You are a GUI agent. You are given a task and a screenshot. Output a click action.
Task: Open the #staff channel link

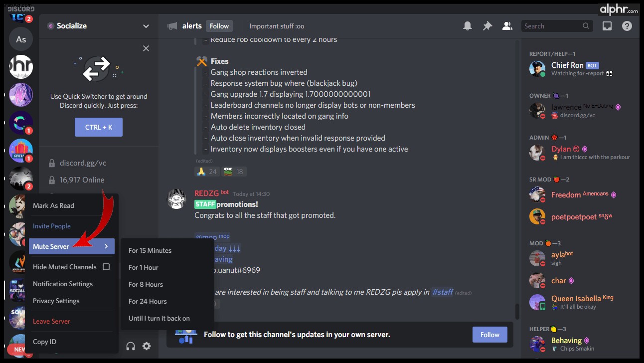coord(442,292)
